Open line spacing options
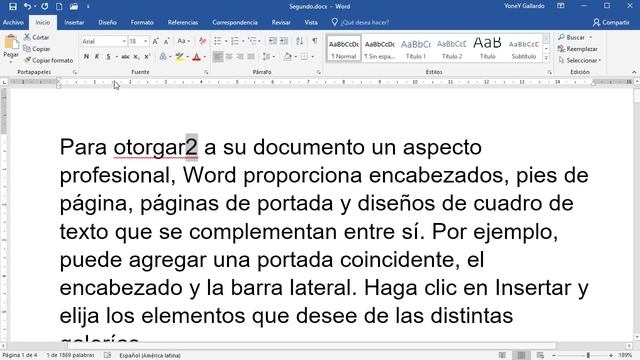The image size is (640, 360). 267,57
